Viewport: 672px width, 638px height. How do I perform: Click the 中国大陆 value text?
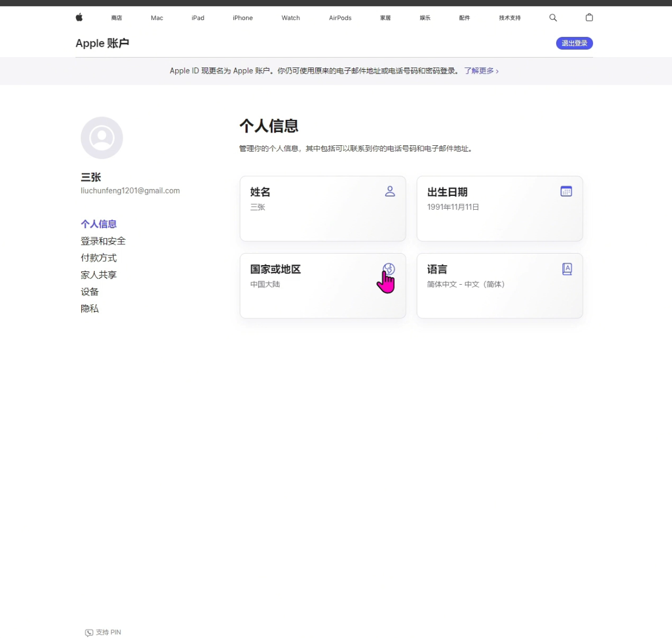point(265,284)
